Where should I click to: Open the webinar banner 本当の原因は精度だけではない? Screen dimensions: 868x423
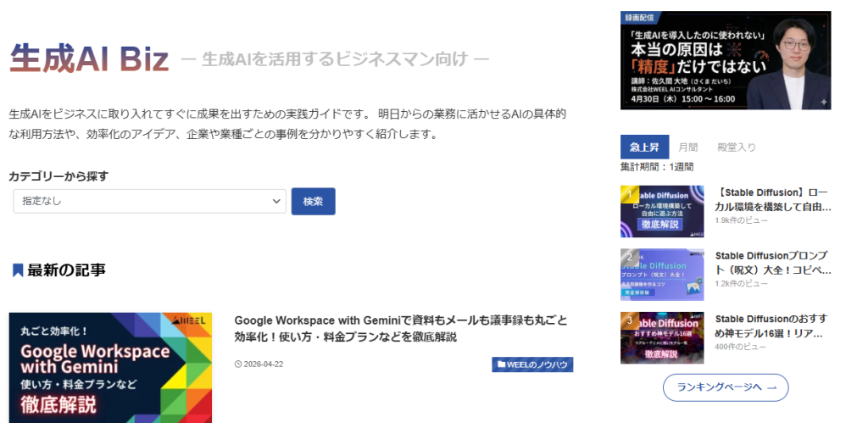[726, 60]
